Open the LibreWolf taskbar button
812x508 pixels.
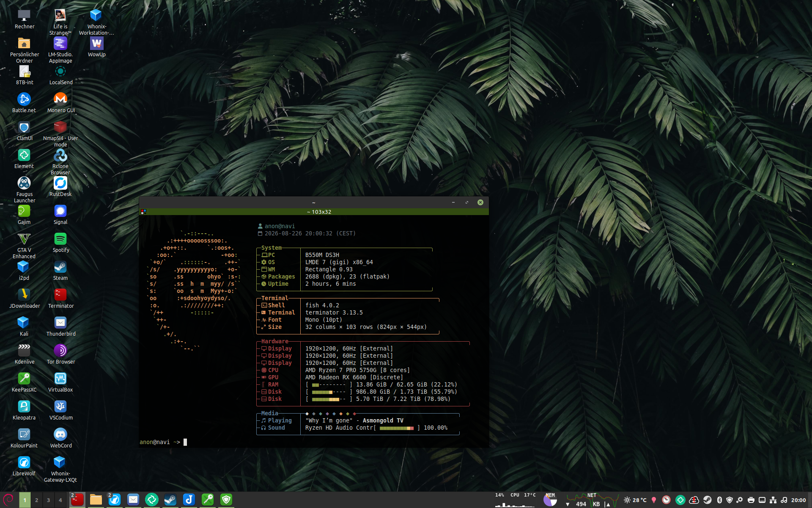coord(115,500)
